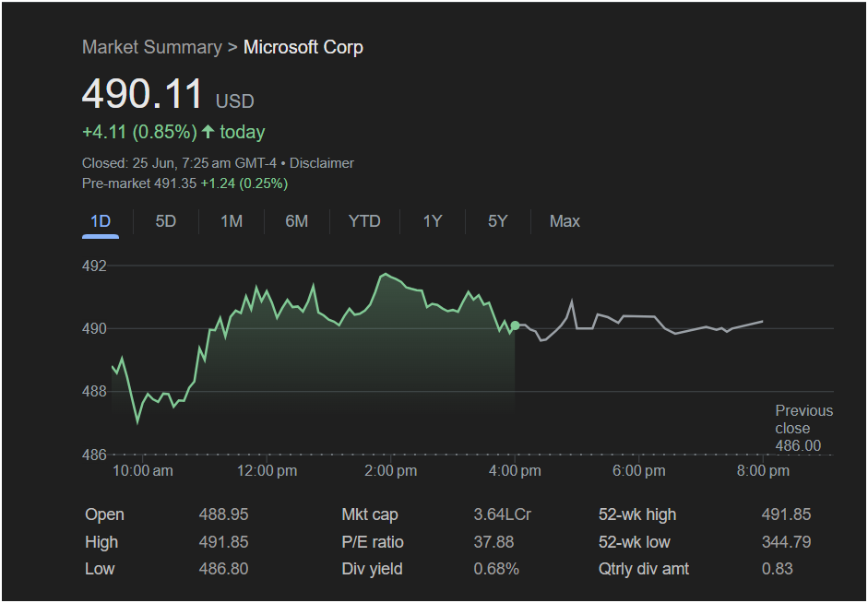868x603 pixels.
Task: Show the 1Y chart tab
Action: 433,221
